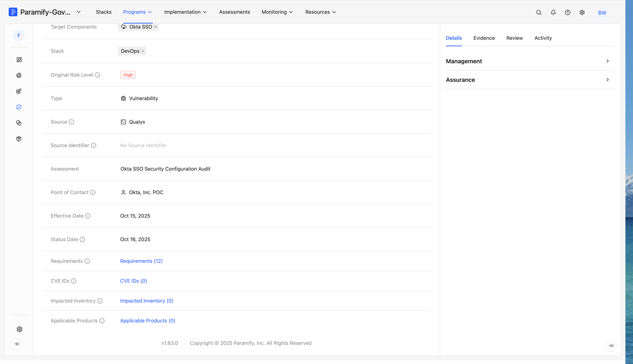Click the blocks-plus sidebar icon
The width and height of the screenshot is (633, 364).
click(19, 91)
